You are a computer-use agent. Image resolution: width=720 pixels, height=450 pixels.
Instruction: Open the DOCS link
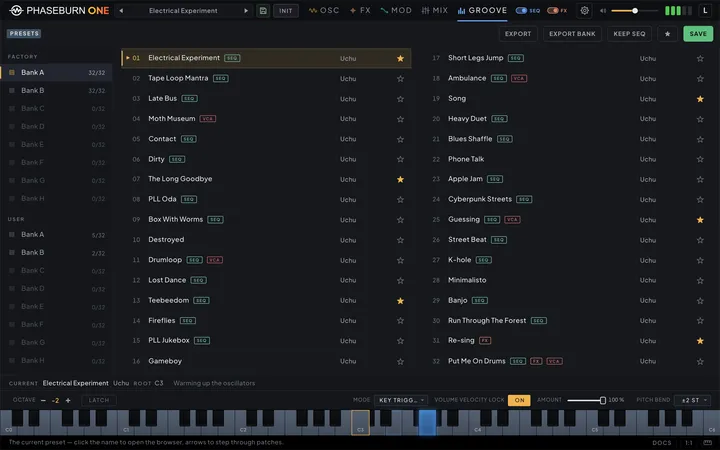[x=662, y=443]
